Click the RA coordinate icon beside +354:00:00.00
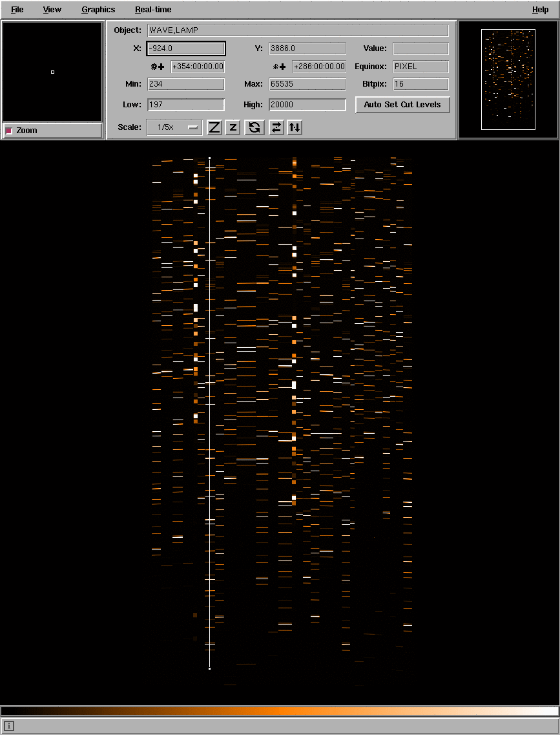560x735 pixels. point(158,67)
